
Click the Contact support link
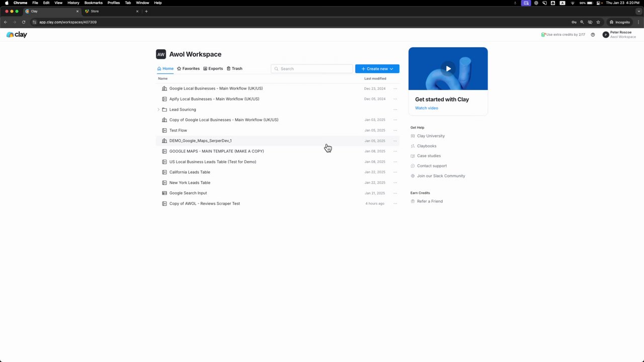(432, 166)
